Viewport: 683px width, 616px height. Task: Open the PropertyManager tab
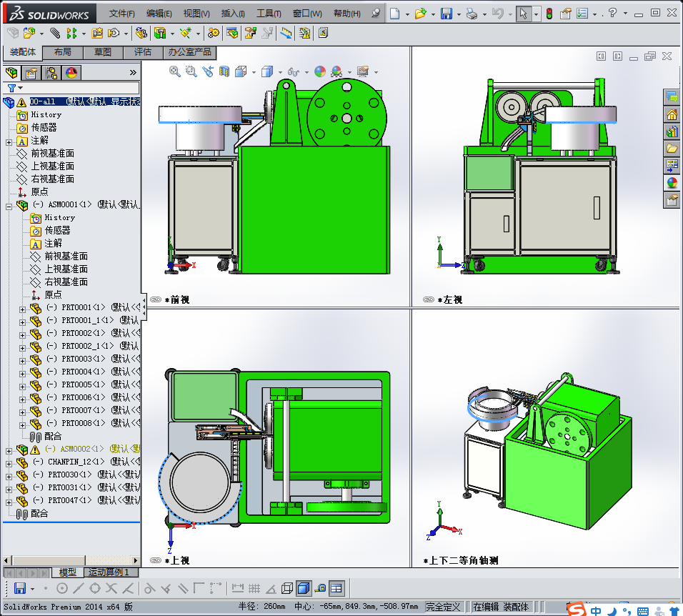tap(31, 73)
